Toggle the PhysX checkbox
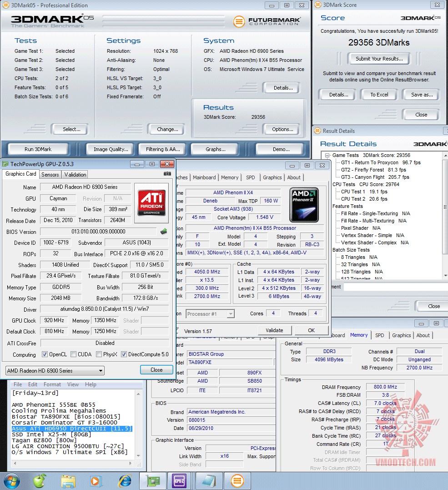The width and height of the screenshot is (448, 490). (99, 354)
